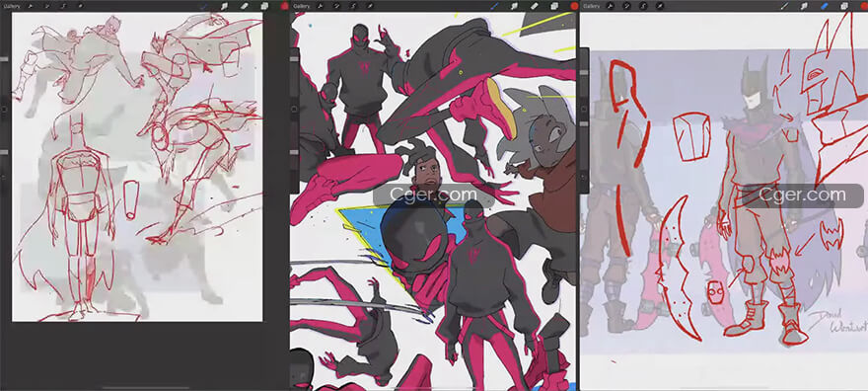Open Adjustments wand on the Spider-Man illustration canvas

336,6
